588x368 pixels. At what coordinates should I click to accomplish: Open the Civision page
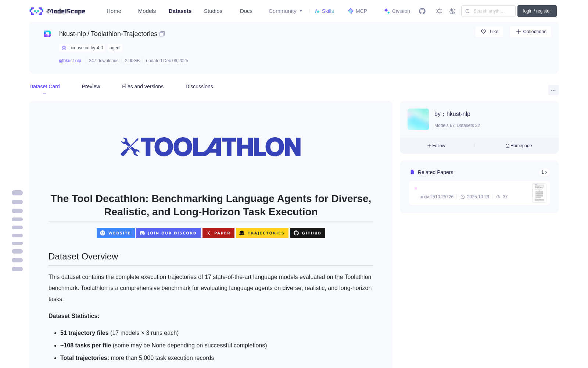click(397, 11)
